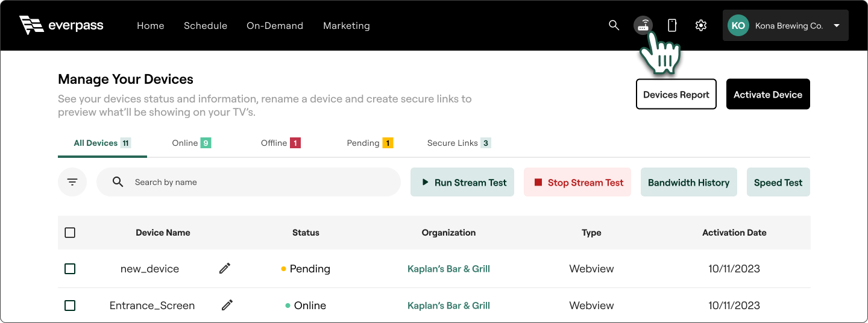Go to Home in top navigation

151,25
